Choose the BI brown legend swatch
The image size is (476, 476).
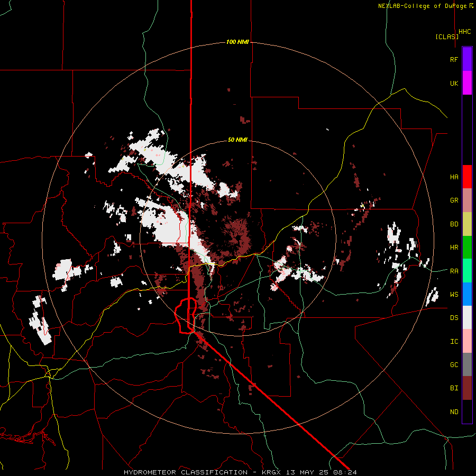point(467,388)
